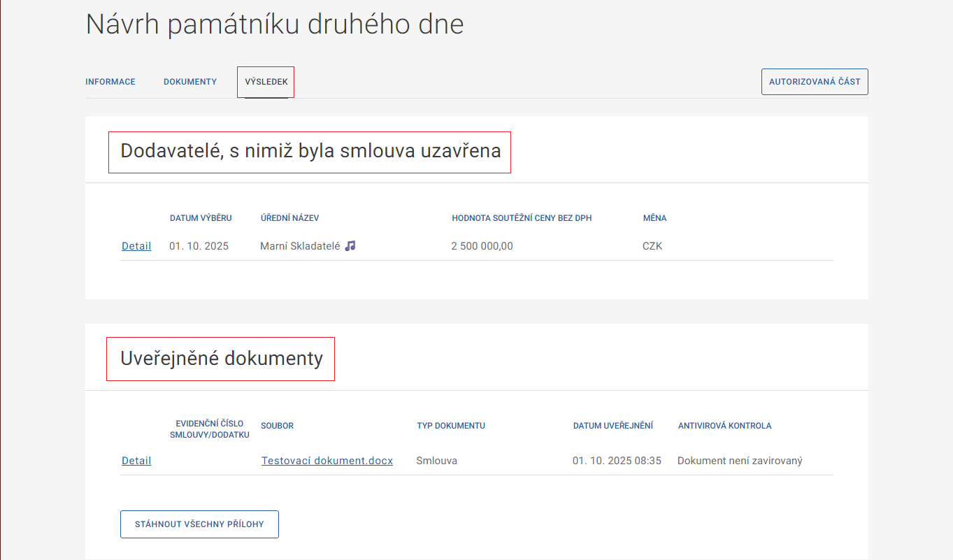This screenshot has height=560, width=953.
Task: Click the ANTIVIROVÁ KONTROLA column header
Action: 725,425
